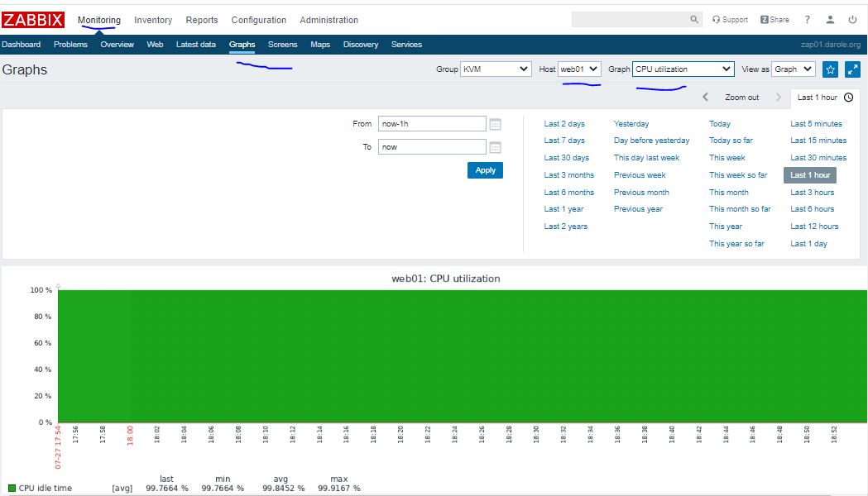The width and height of the screenshot is (868, 496).
Task: Select the Last 12 hours range
Action: coord(814,227)
